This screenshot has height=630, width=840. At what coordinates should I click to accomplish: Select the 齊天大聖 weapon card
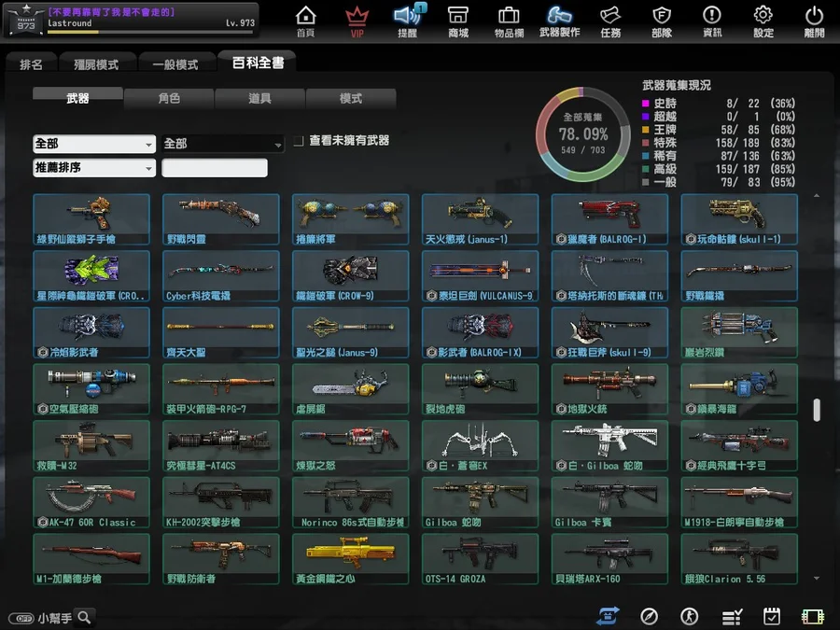pos(220,332)
